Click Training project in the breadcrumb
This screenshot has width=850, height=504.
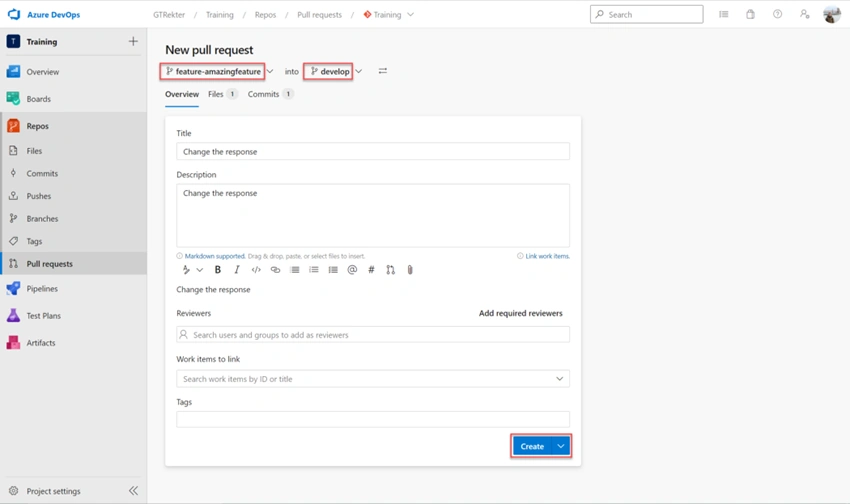click(x=220, y=15)
